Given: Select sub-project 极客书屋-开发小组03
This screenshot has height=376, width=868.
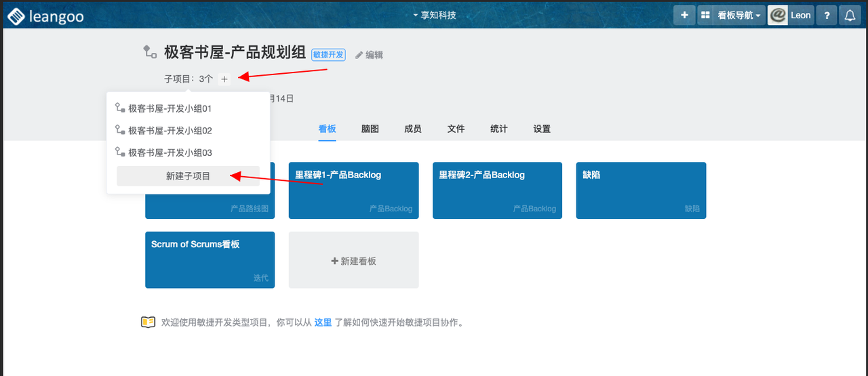Looking at the screenshot, I should [170, 153].
